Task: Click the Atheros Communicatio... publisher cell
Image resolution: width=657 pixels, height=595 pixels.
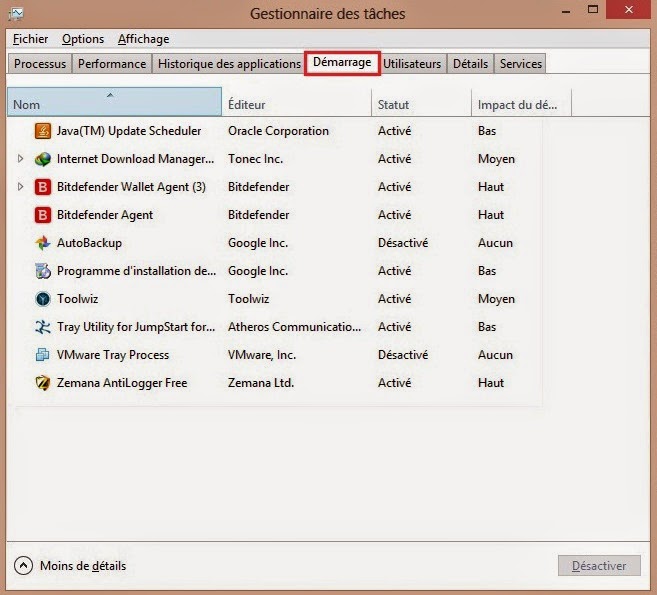Action: coord(294,327)
